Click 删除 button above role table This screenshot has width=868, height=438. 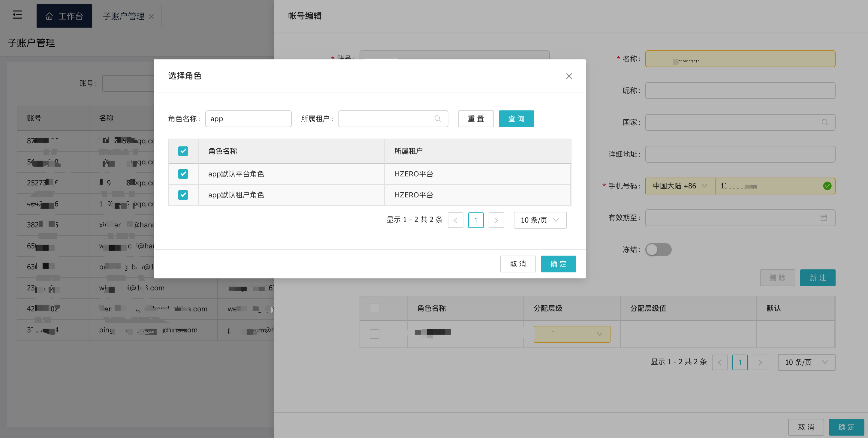[777, 277]
